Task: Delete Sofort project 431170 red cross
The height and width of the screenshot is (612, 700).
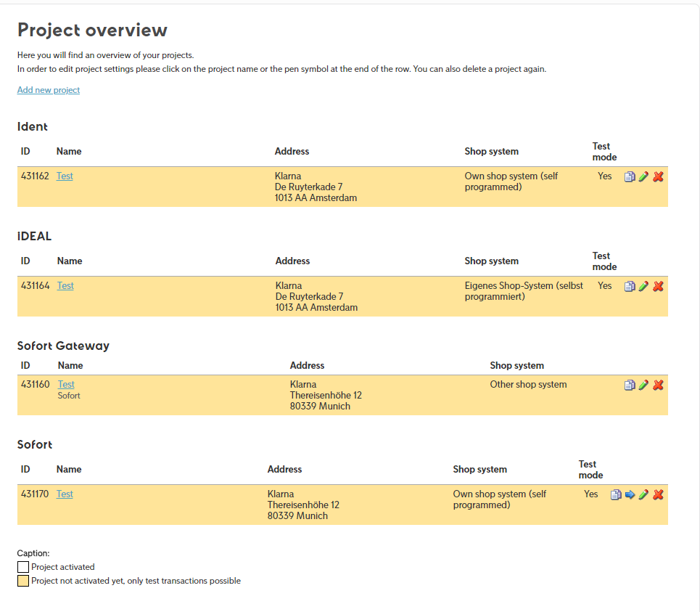Action: coord(658,494)
